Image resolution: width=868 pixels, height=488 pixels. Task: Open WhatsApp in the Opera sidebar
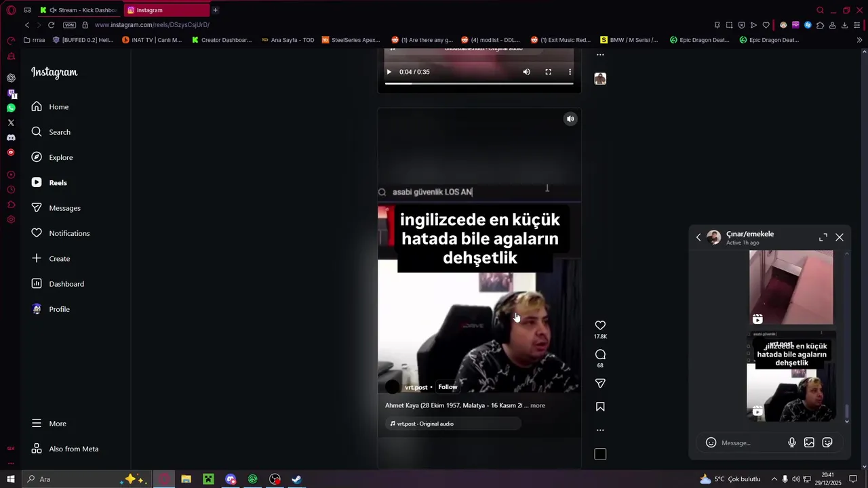click(x=11, y=108)
